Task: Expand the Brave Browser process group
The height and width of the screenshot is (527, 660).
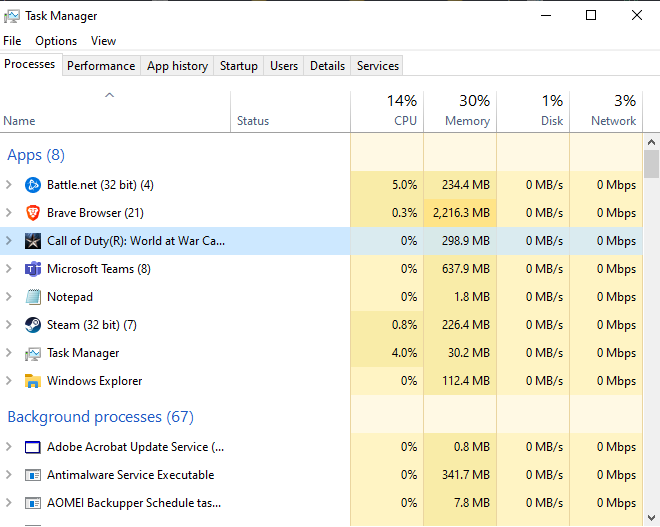Action: click(x=9, y=213)
